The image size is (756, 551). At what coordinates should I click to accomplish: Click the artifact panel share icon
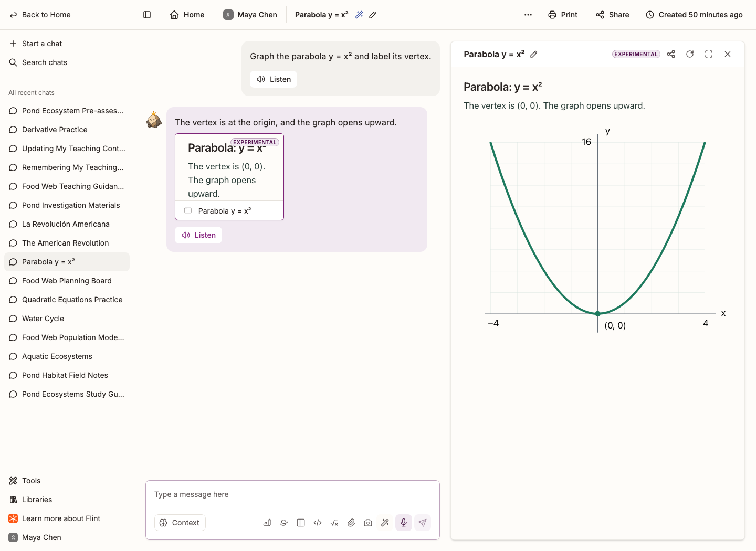click(671, 54)
